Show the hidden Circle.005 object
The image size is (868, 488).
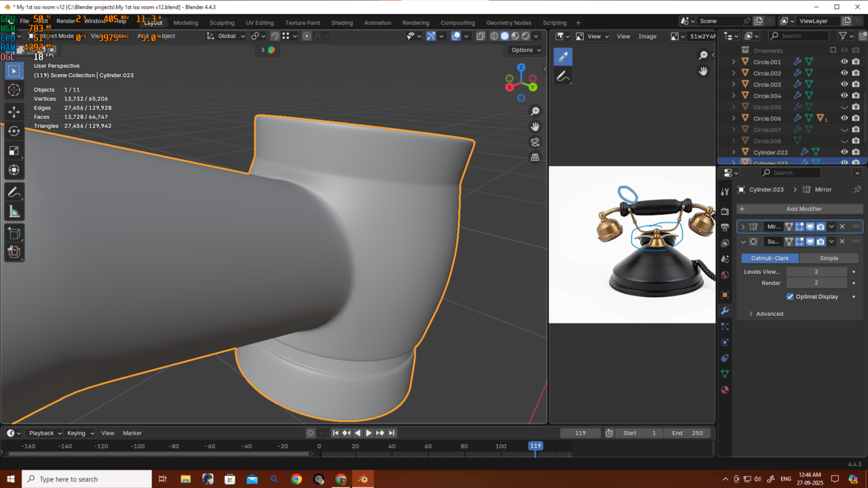pyautogui.click(x=844, y=107)
